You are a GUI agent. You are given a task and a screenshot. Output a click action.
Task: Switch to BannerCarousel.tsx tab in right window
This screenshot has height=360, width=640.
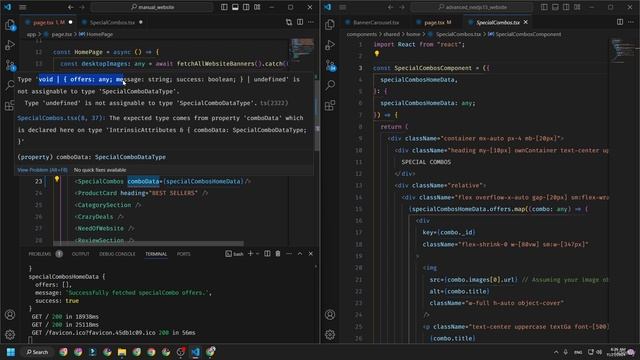[376, 22]
